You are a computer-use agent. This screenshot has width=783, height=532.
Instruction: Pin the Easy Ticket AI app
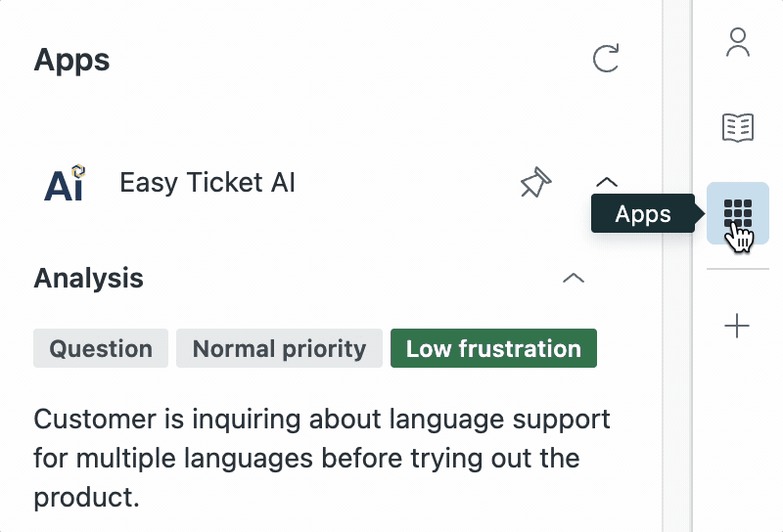[x=535, y=183]
